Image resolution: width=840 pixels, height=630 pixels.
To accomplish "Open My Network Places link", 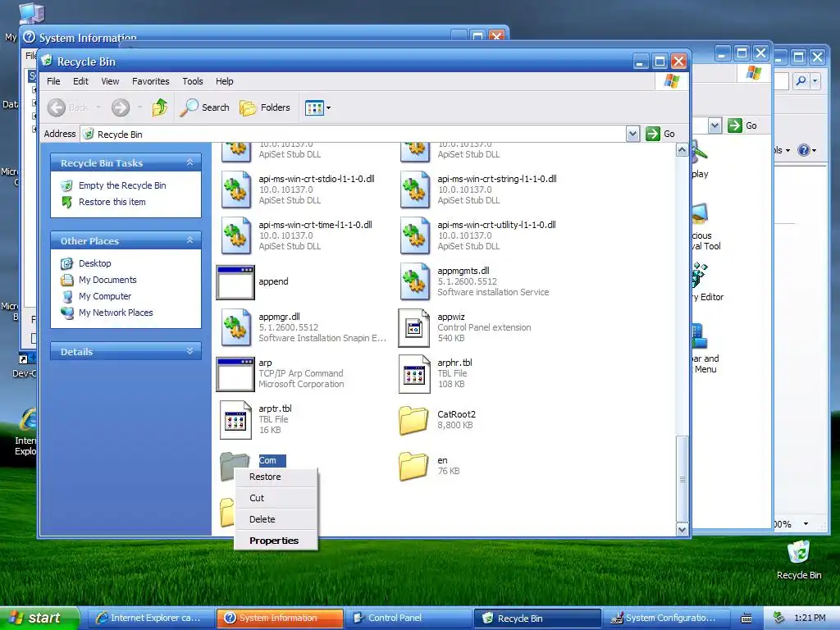I will click(115, 313).
